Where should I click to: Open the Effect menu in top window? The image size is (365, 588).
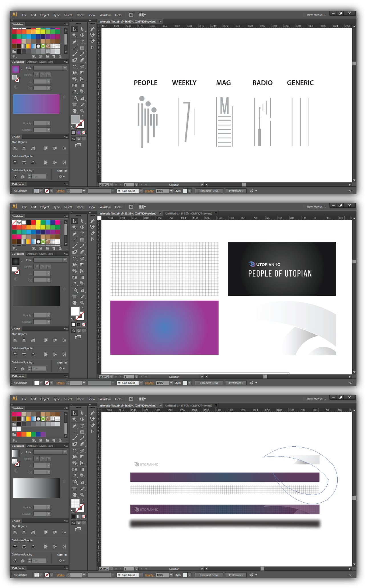(x=80, y=15)
